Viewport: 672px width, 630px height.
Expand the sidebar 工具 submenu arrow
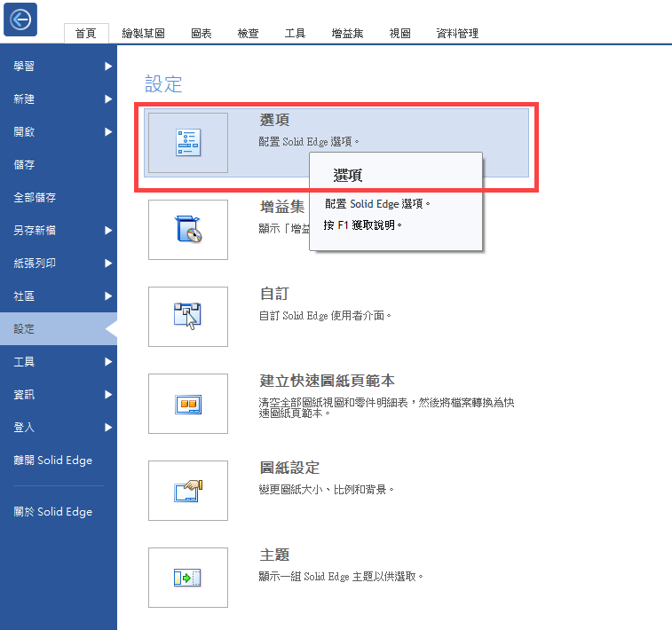coord(108,362)
